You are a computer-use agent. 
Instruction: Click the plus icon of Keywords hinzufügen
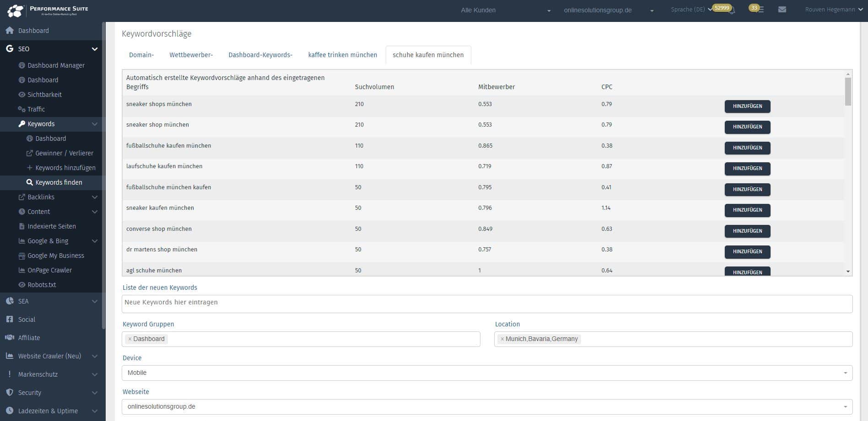(x=30, y=168)
